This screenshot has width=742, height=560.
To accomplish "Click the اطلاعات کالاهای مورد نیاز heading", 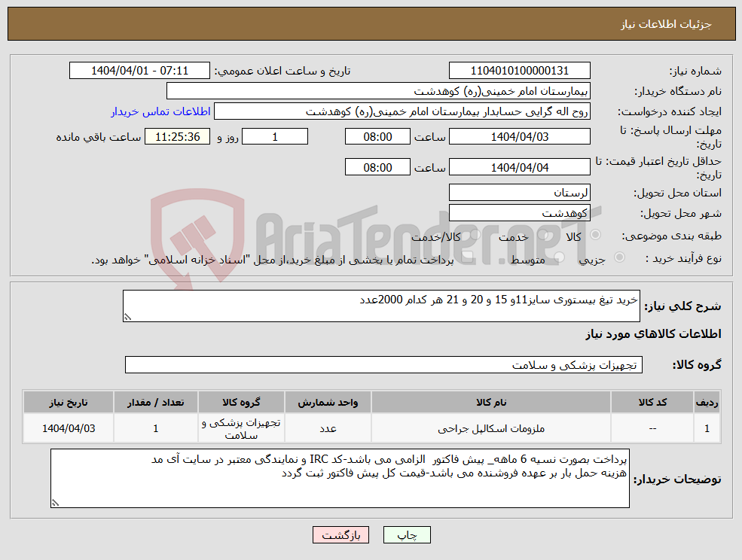I will pos(653,334).
